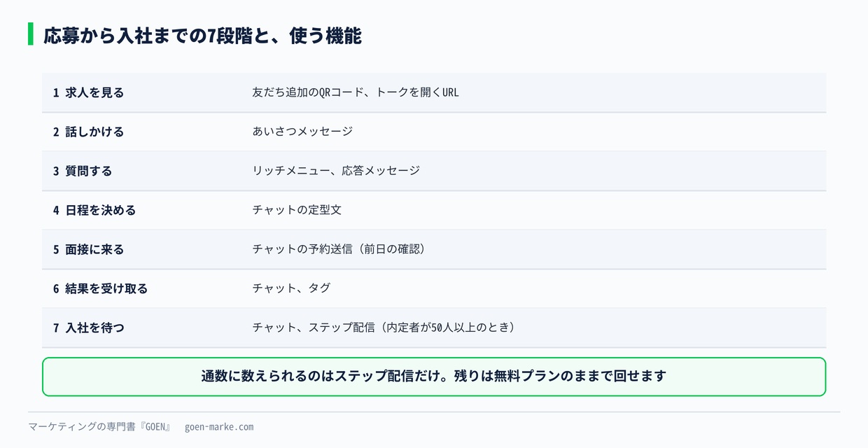Screen dimensions: 868x448
Task: Click the heading 応募から入社までの7段階と、使う機能
Action: [x=202, y=35]
